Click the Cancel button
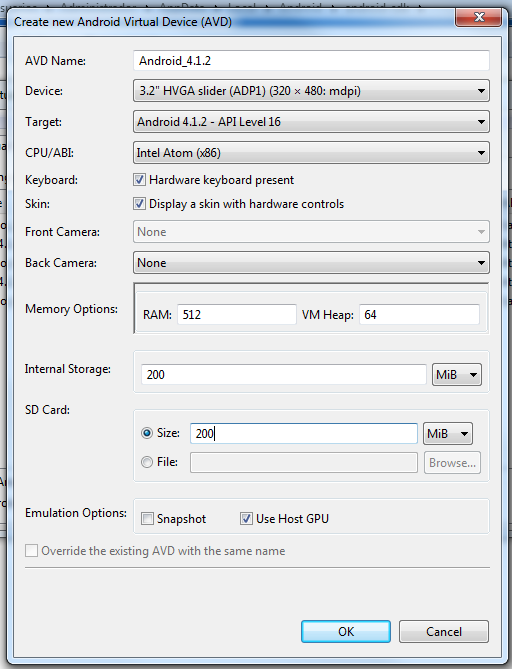 click(444, 631)
